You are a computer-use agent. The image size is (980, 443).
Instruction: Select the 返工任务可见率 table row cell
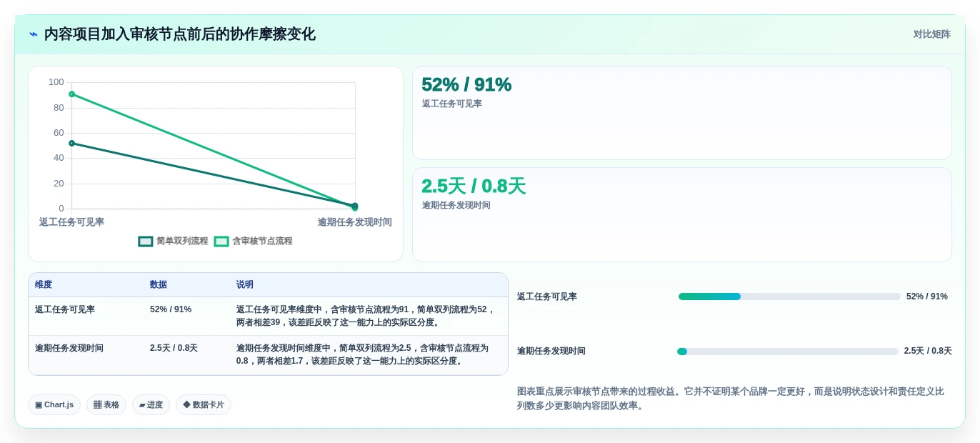click(x=65, y=309)
